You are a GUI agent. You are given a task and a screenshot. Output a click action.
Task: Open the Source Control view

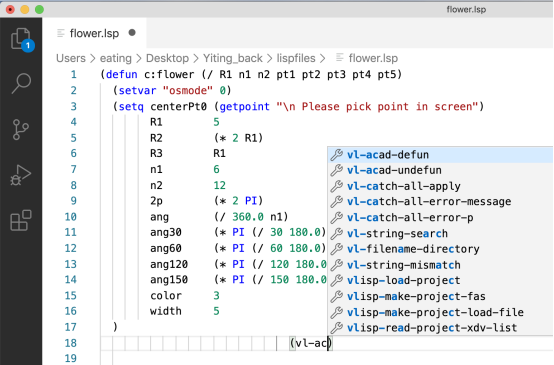21,129
